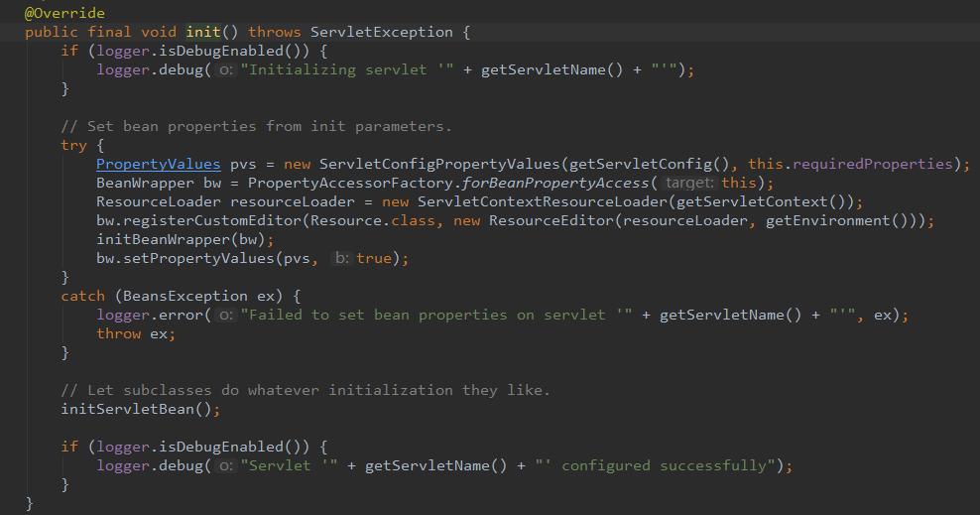
Task: Click the throw ex statement
Action: (x=135, y=333)
